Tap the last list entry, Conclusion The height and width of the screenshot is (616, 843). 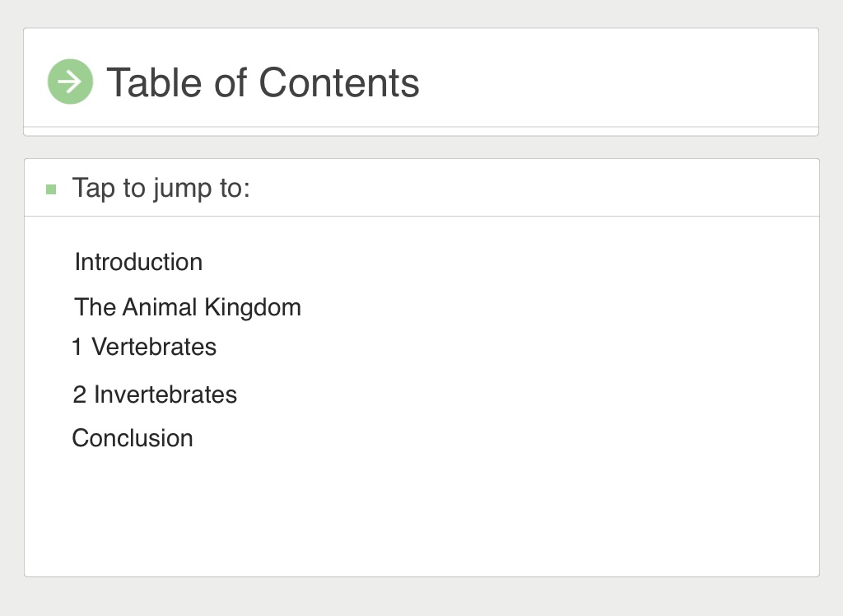pos(133,438)
